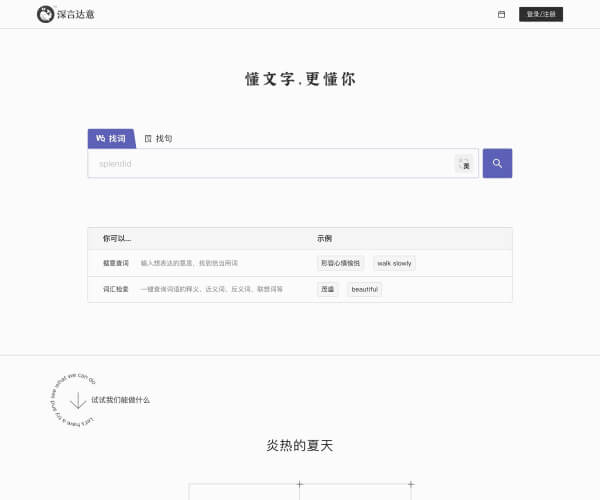The image size is (600, 500).
Task: Click the 模糊查词 row label
Action: click(x=115, y=263)
